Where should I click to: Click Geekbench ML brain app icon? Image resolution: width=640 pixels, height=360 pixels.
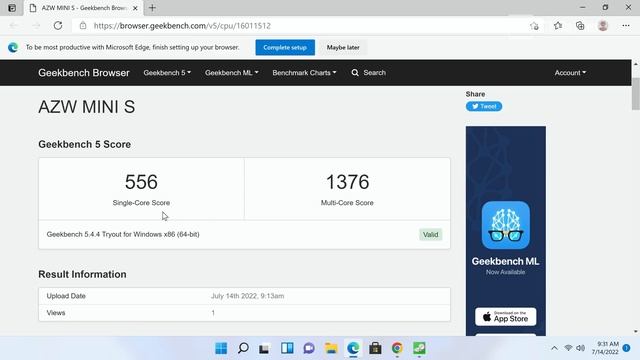tap(506, 225)
